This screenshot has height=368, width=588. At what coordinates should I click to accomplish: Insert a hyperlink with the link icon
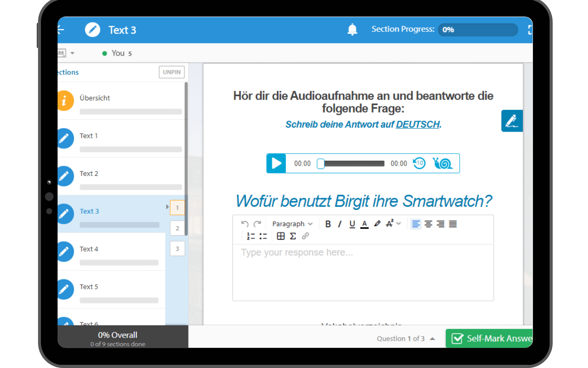(x=305, y=236)
